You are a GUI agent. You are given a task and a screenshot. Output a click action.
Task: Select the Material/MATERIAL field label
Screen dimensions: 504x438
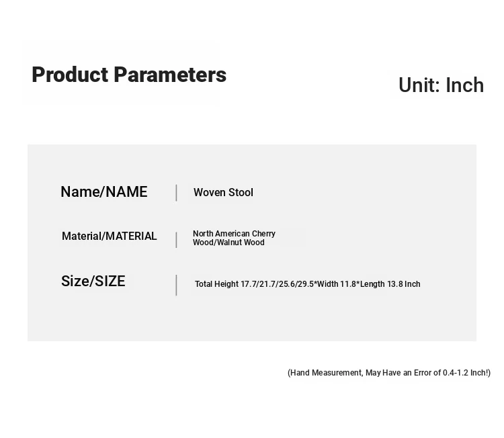(x=110, y=236)
